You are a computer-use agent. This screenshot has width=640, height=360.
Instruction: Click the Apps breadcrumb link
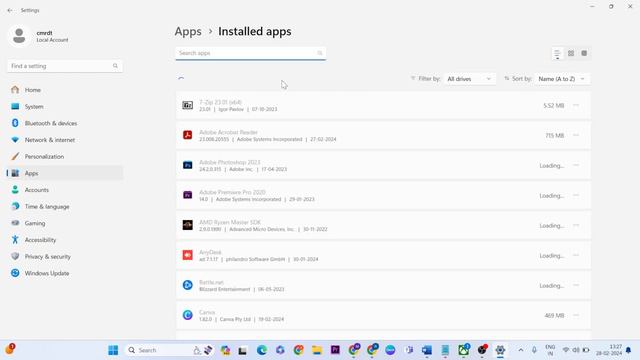coord(188,31)
